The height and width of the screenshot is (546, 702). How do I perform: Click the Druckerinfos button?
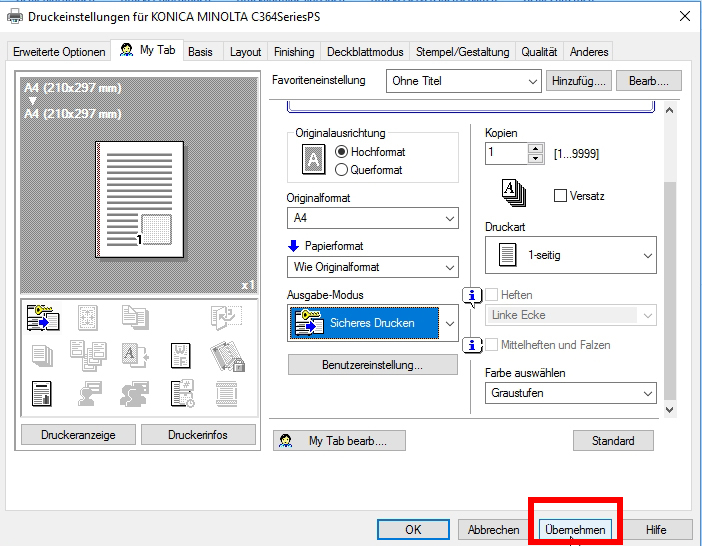(198, 435)
